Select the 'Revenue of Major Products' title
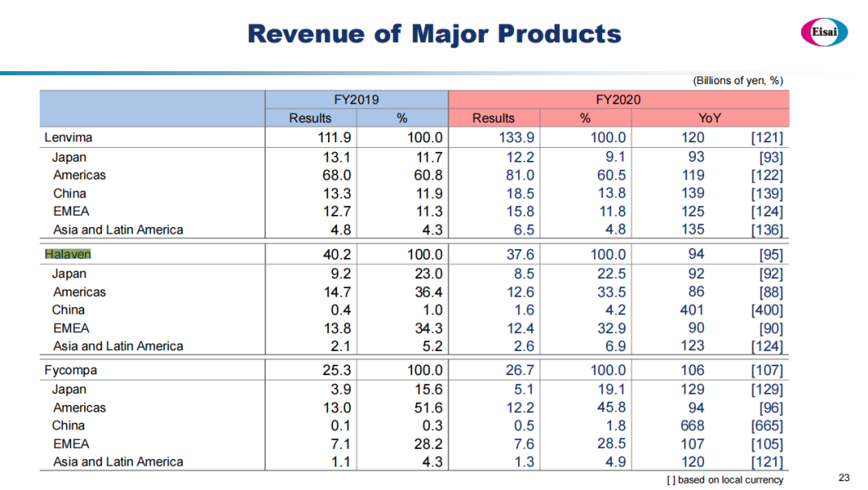The image size is (868, 490). tap(434, 34)
